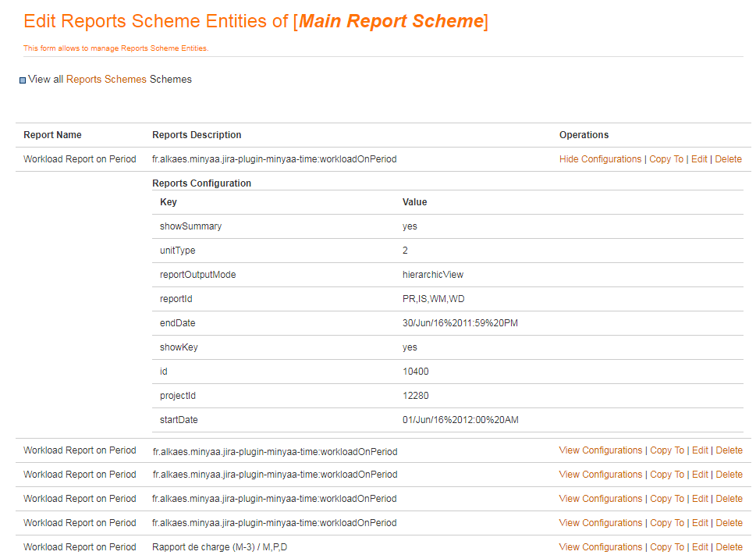Viewport: 756px width, 555px height.
Task: Click Edit on the second Workload Report row
Action: pos(700,450)
